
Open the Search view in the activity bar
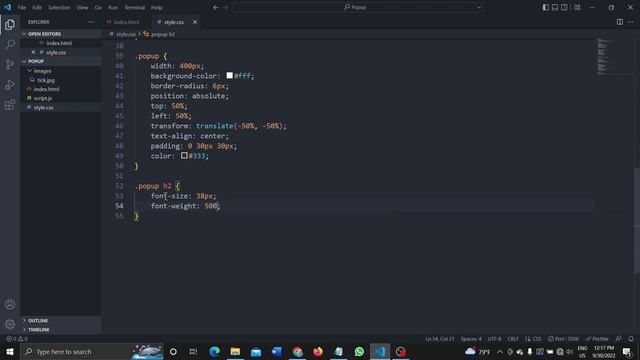(x=10, y=44)
